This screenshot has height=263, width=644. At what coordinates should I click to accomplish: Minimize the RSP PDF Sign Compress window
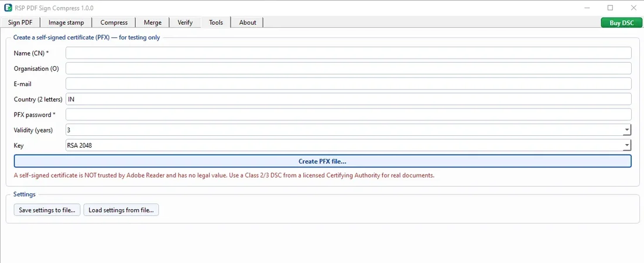tap(588, 8)
